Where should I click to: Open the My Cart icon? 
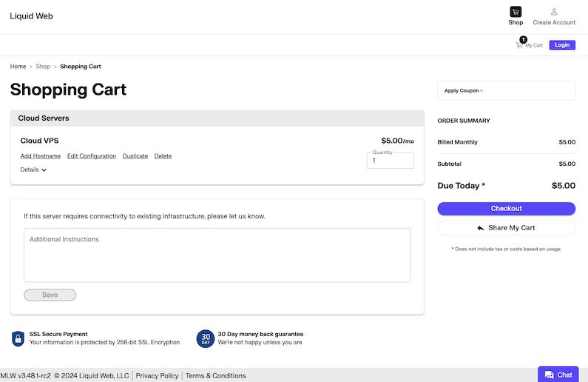520,45
